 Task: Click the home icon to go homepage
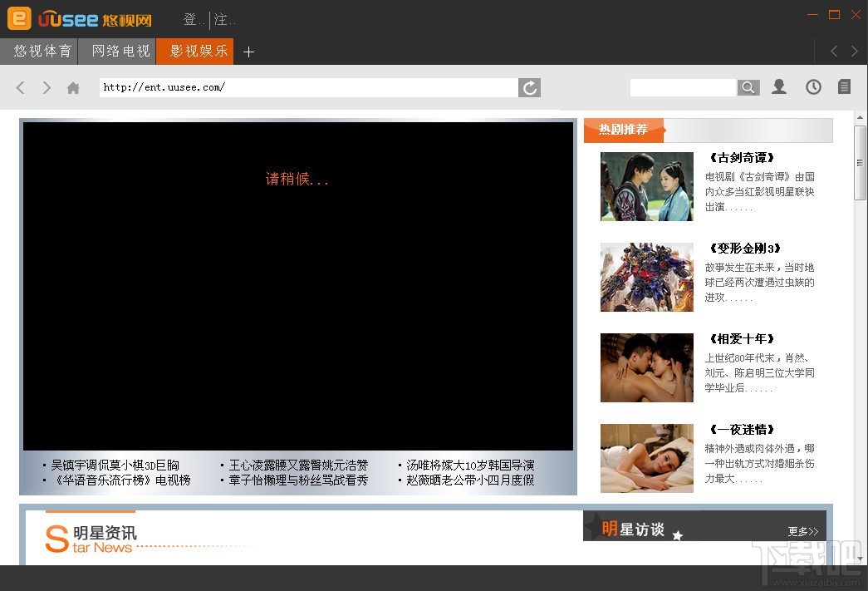pyautogui.click(x=72, y=86)
